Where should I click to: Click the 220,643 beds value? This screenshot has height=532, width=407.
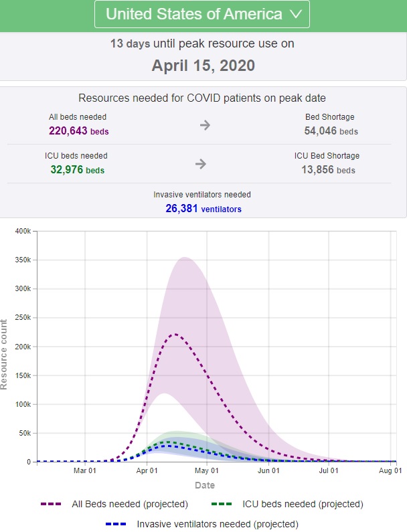(x=78, y=131)
